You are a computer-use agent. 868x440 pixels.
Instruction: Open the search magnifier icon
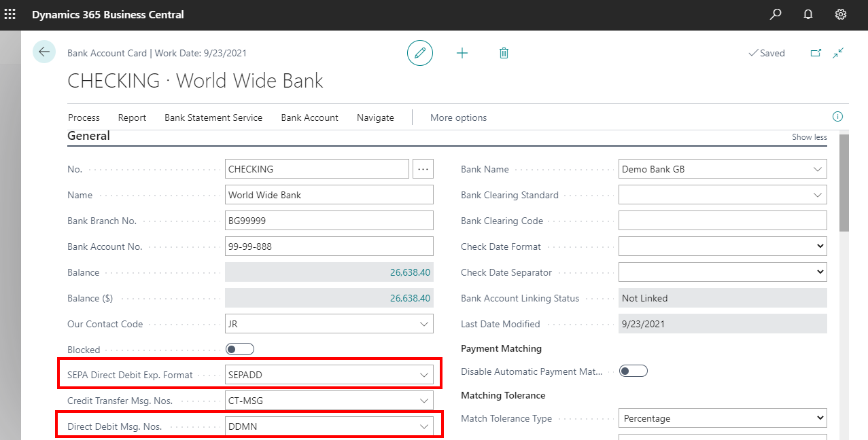(776, 14)
